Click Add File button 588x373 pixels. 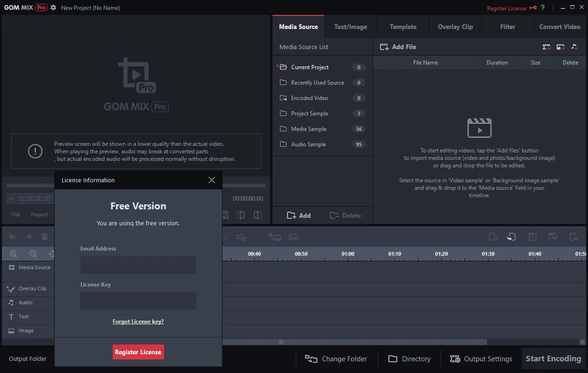398,47
